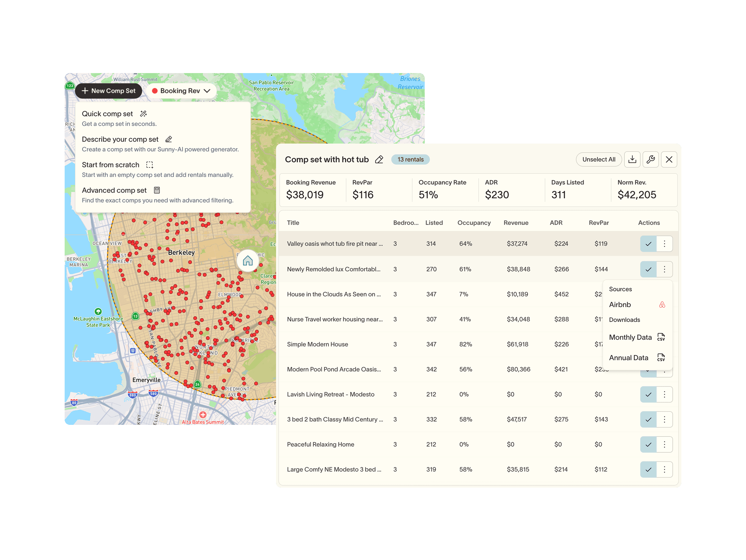Click the Revenue column header
This screenshot has height=560, width=746.
pos(516,223)
